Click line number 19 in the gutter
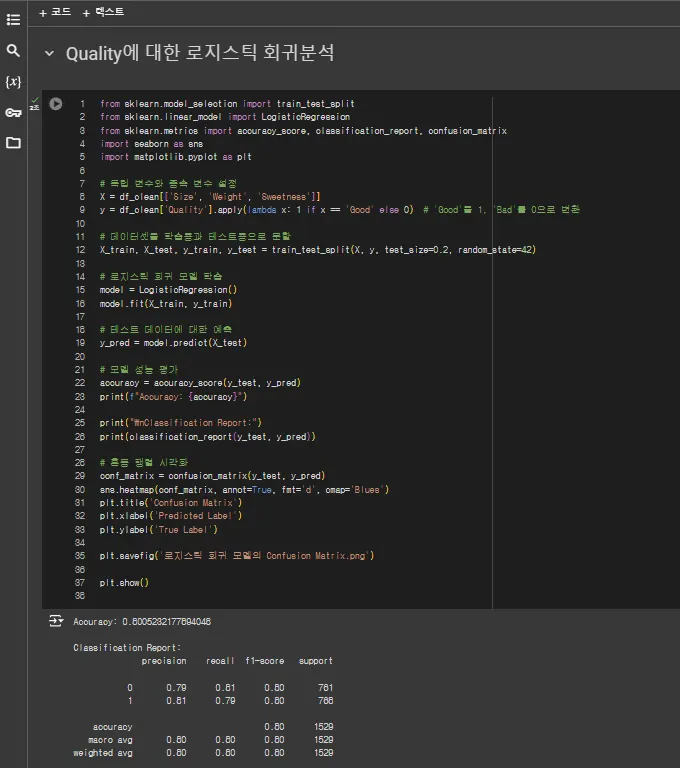Screen dimensions: 680x768 point(79,342)
